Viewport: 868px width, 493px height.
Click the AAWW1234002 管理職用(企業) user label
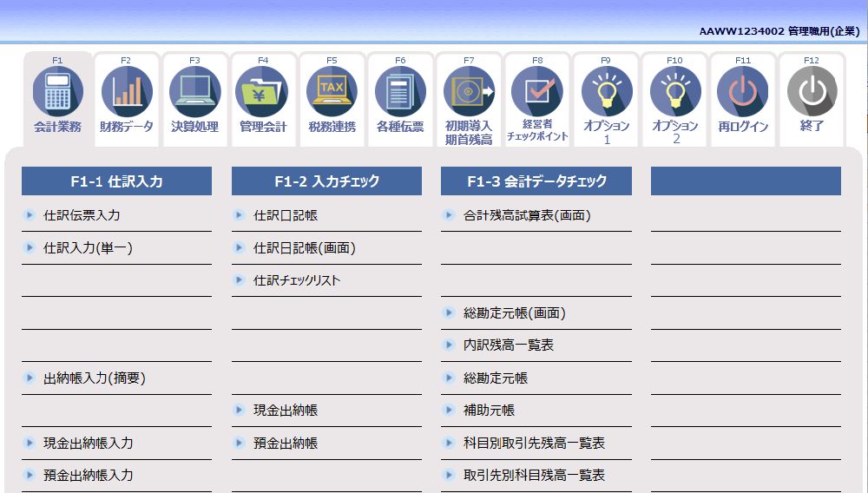click(779, 31)
